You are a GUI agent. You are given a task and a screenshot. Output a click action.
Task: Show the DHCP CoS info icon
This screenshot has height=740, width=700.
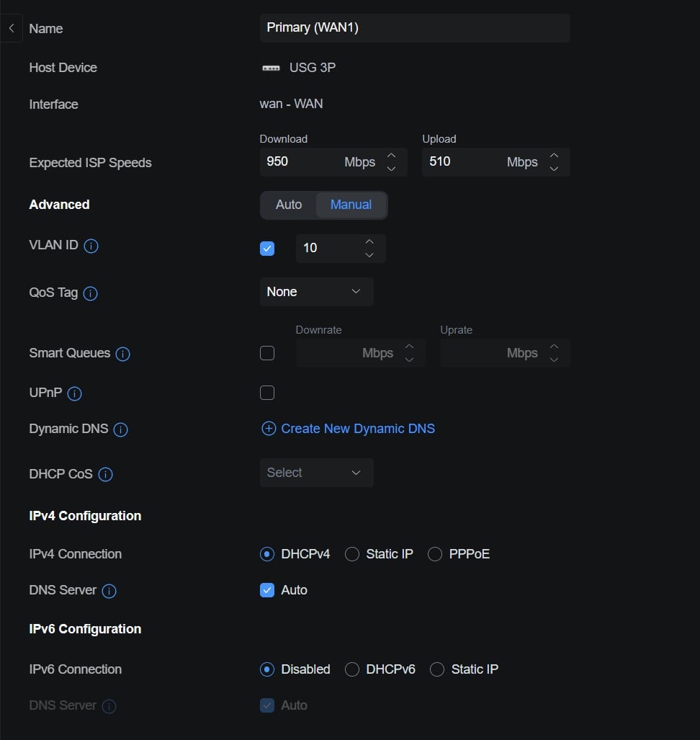pos(105,474)
